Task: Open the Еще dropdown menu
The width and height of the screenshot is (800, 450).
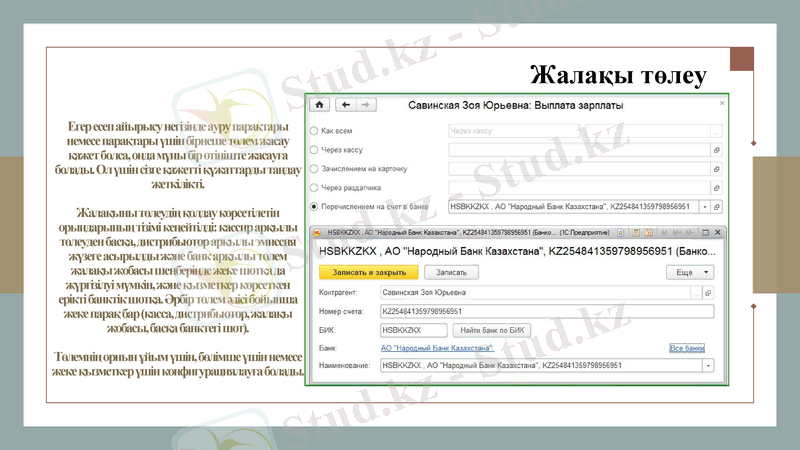Action: coord(692,271)
